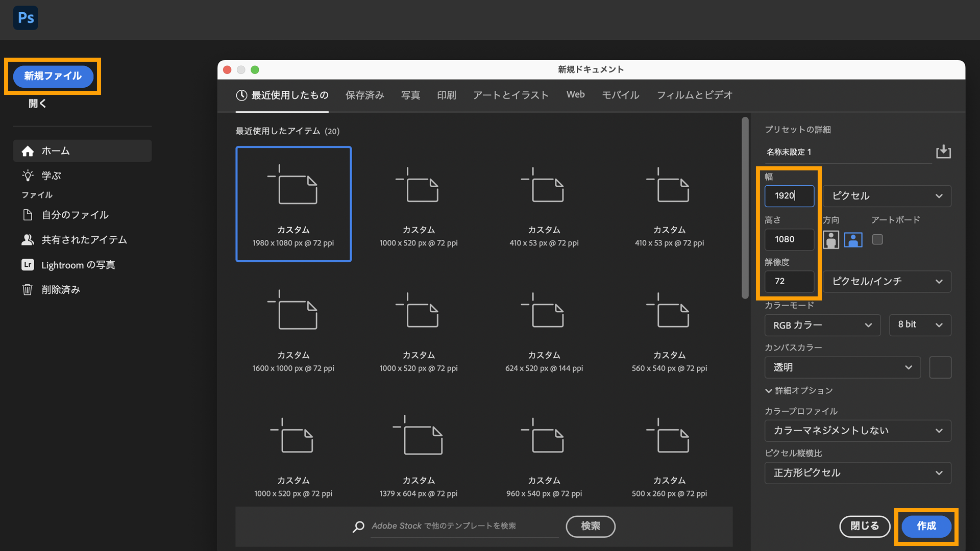Select portrait orientation icon
This screenshot has width=980, height=551.
pos(831,239)
